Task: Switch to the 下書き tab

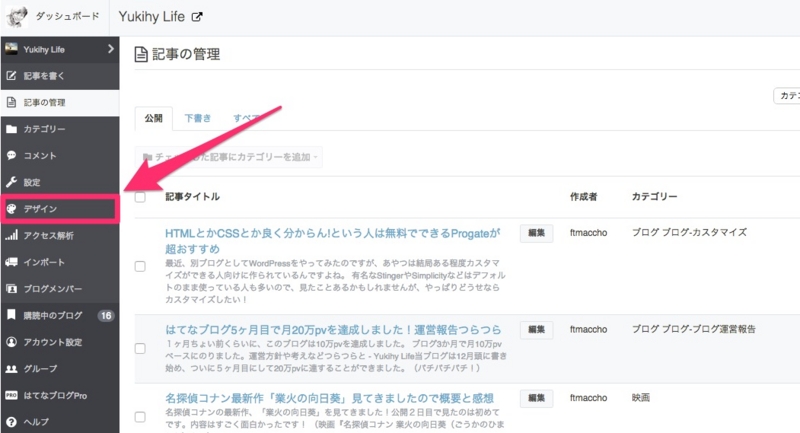Action: tap(197, 118)
